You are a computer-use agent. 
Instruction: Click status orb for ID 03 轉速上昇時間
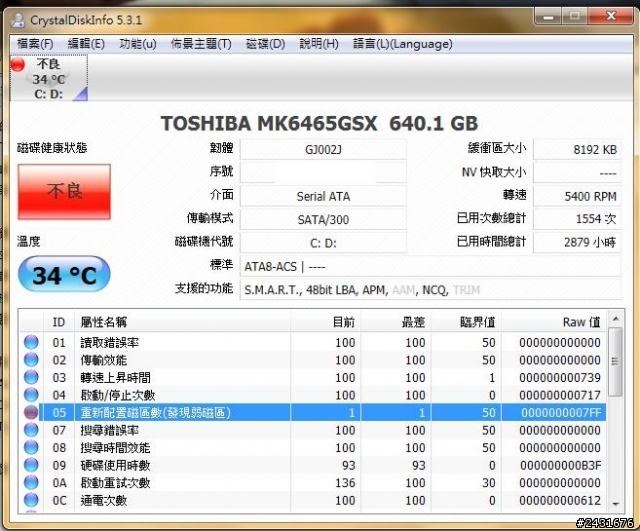click(31, 377)
